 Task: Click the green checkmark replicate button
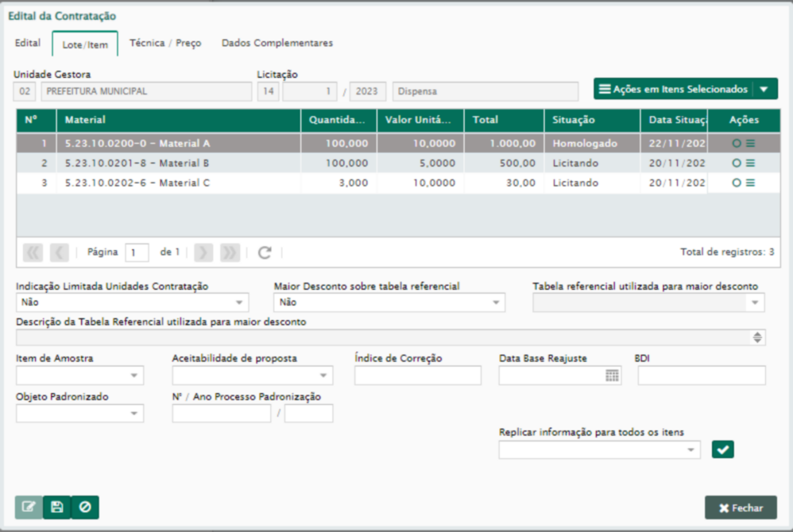pyautogui.click(x=723, y=449)
